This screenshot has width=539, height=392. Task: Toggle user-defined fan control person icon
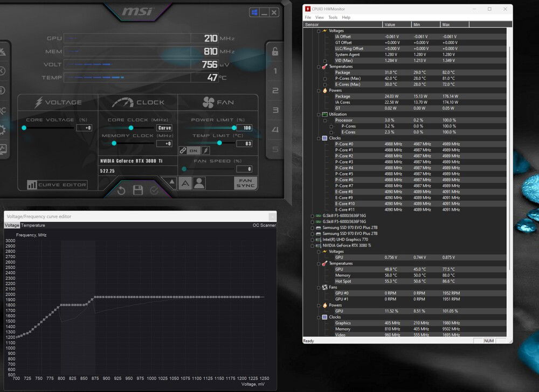199,183
